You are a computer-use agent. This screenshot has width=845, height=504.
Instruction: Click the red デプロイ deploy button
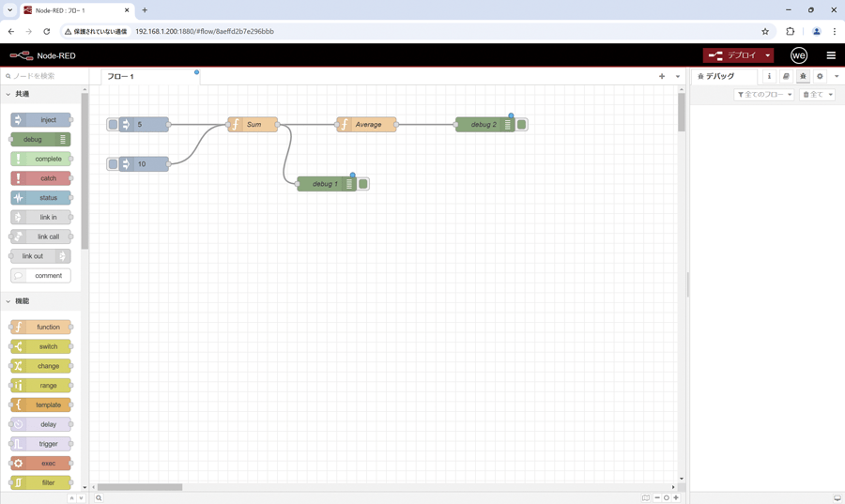(732, 55)
